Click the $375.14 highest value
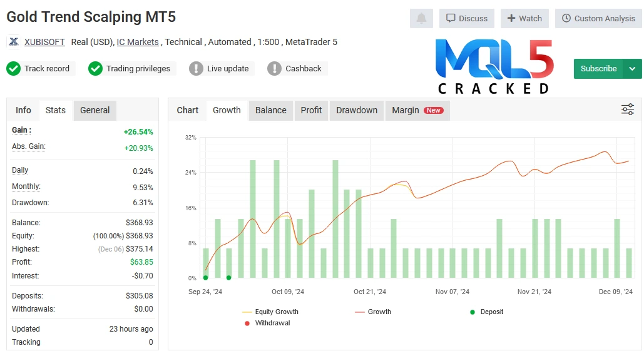The height and width of the screenshot is (356, 644). tap(139, 249)
